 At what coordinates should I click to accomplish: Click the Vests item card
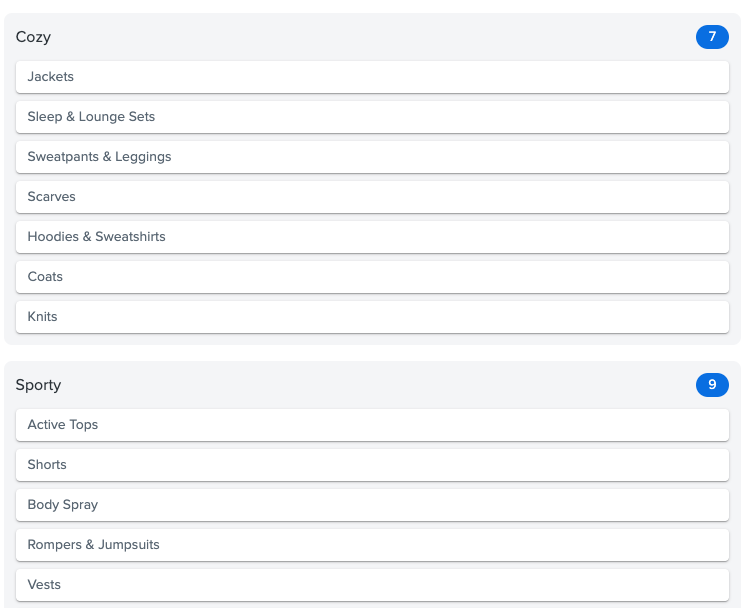[x=372, y=585]
